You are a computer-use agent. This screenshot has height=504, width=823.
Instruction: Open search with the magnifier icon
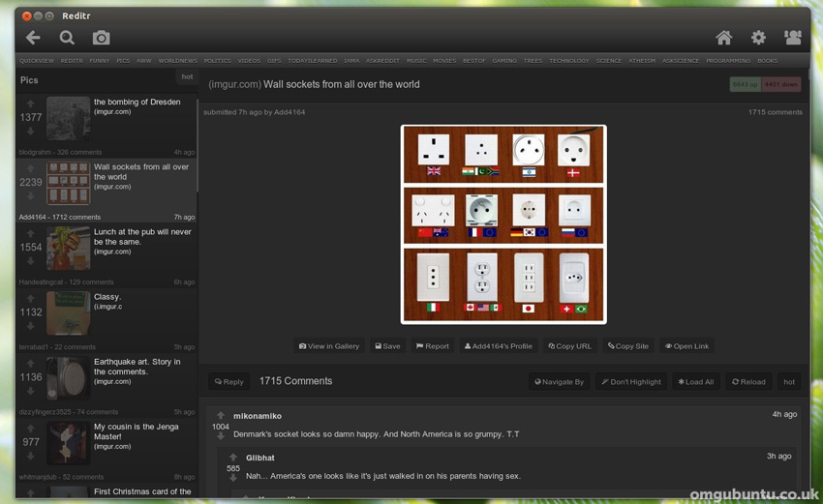click(67, 38)
